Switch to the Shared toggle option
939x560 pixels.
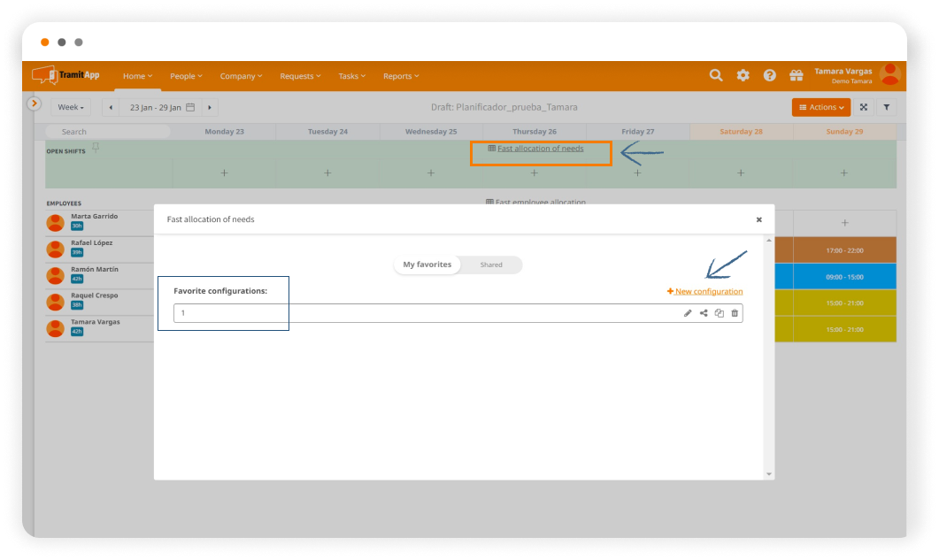click(x=491, y=265)
